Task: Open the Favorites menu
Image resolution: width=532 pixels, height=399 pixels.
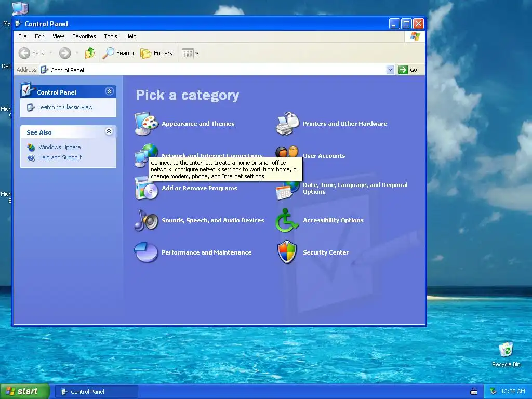Action: coord(84,36)
